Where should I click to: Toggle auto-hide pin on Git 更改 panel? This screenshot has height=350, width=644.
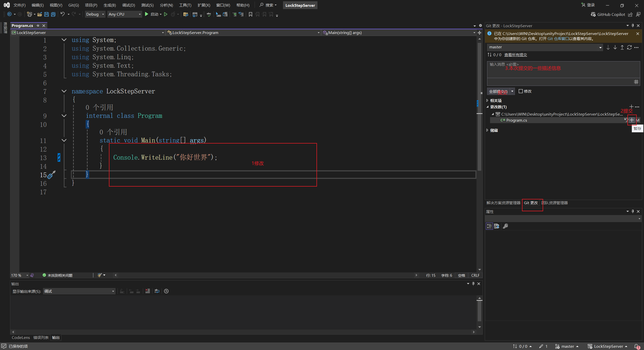pyautogui.click(x=633, y=25)
